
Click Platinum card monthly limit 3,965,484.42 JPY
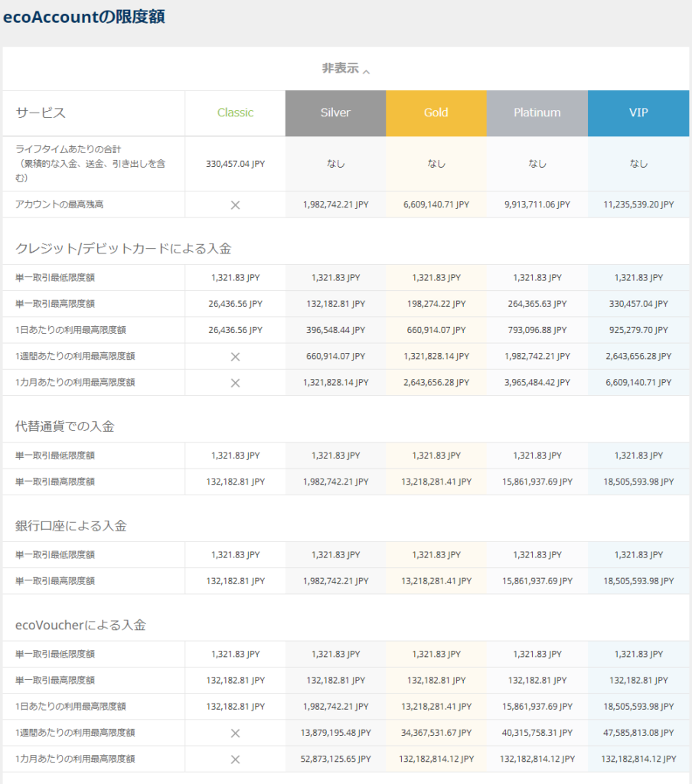537,383
